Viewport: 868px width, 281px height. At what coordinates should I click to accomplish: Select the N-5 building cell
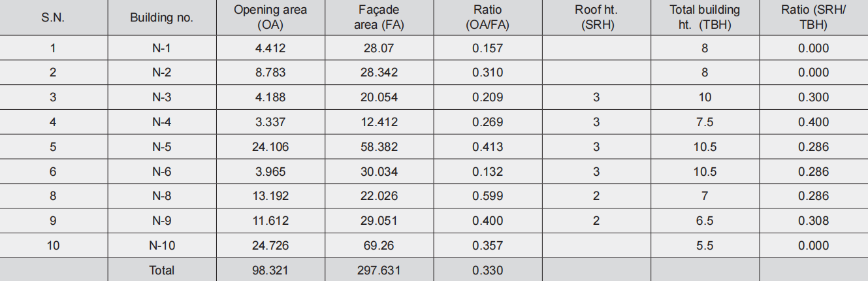(x=161, y=147)
